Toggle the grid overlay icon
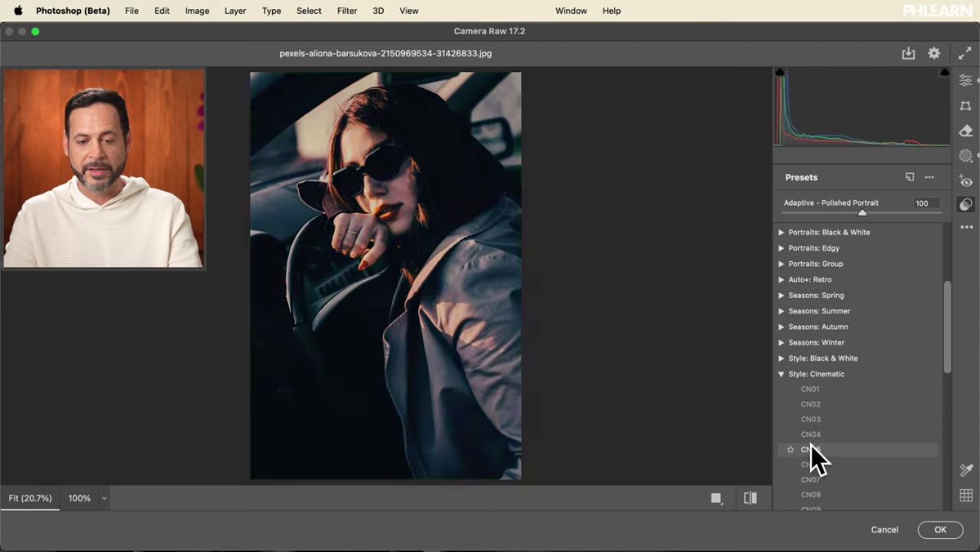This screenshot has height=552, width=980. [x=966, y=495]
